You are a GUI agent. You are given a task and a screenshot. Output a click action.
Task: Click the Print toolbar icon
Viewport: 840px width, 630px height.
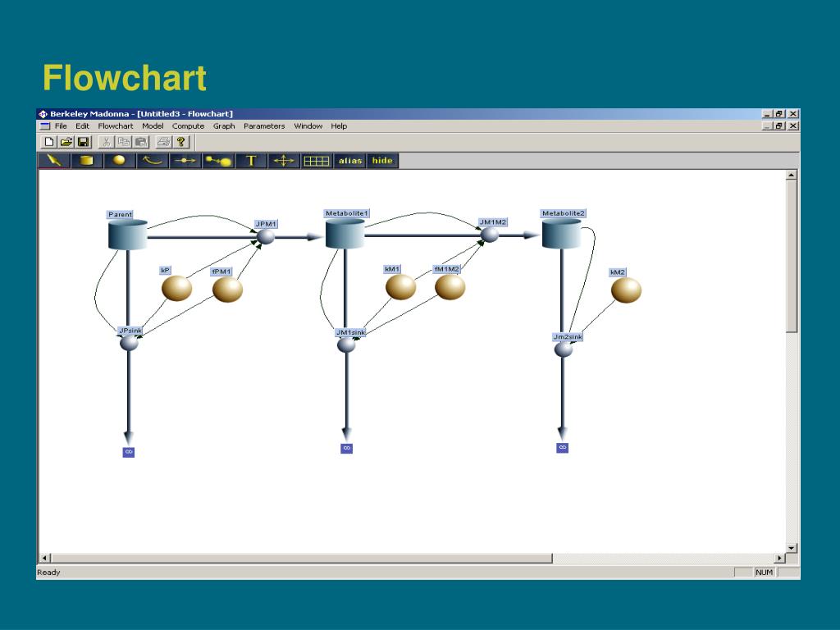click(164, 142)
